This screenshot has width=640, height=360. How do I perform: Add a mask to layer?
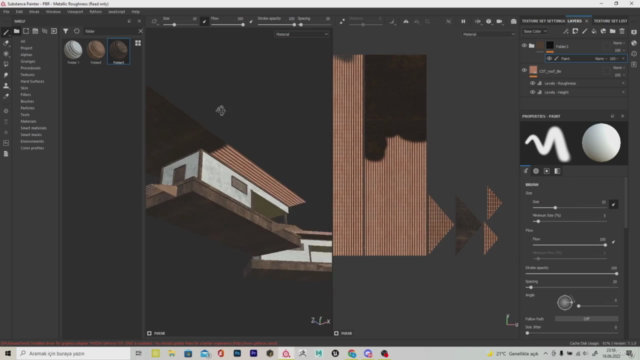tap(575, 31)
